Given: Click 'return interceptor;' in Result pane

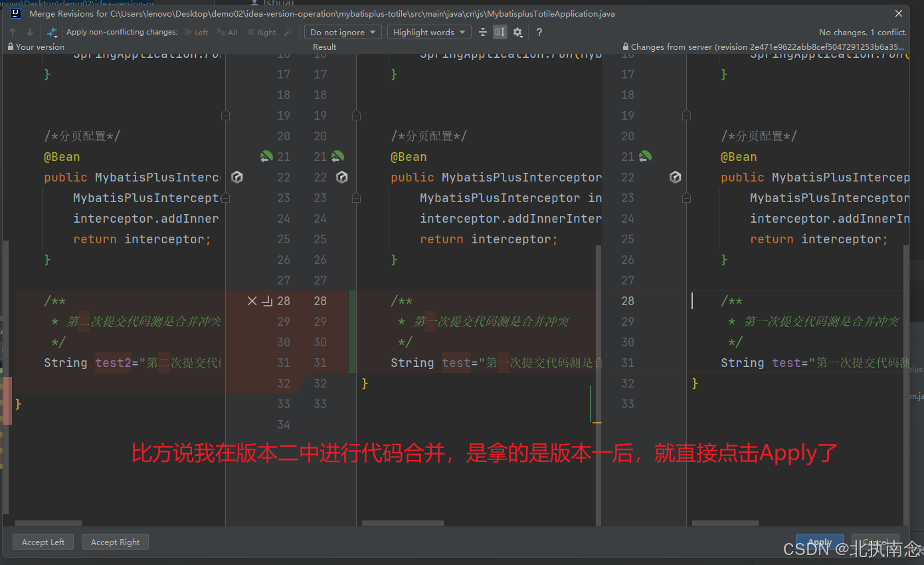Looking at the screenshot, I should tap(489, 239).
